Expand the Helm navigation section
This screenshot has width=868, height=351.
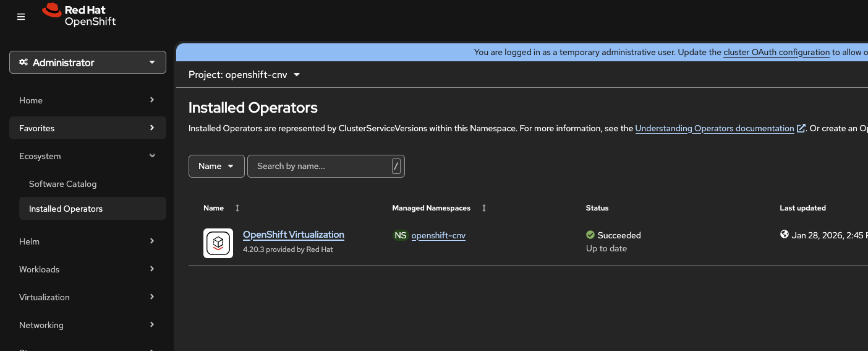(x=88, y=241)
